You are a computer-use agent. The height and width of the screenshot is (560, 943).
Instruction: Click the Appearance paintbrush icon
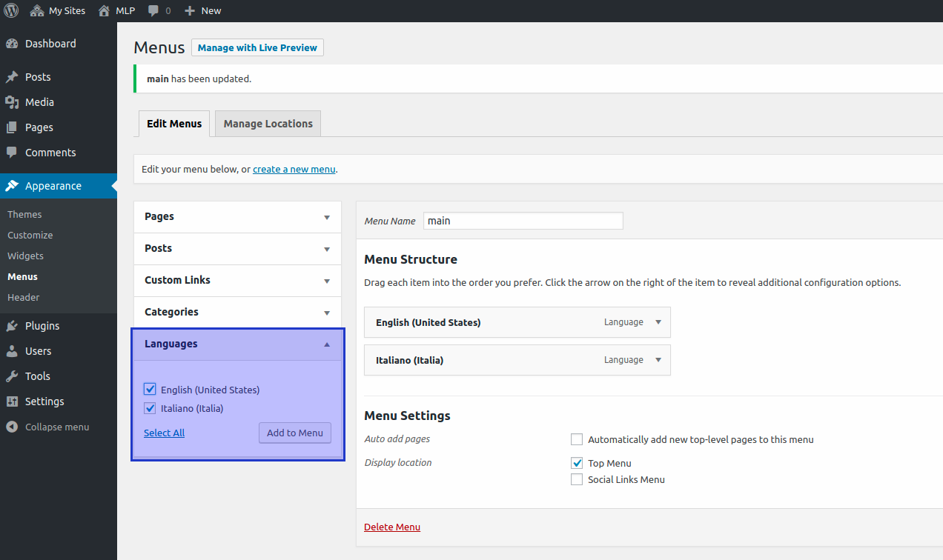click(x=13, y=185)
